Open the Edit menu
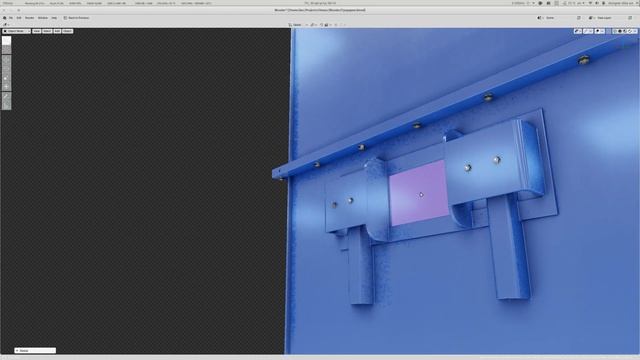 point(19,18)
